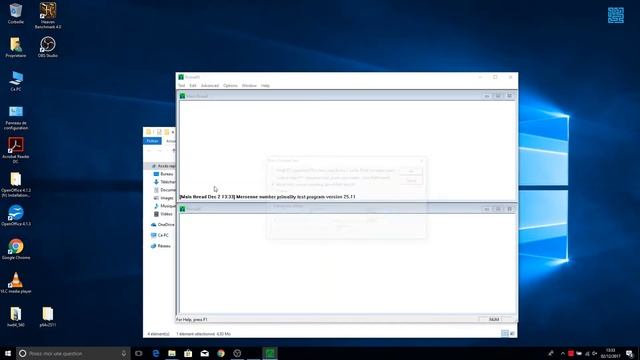640x360 pixels.
Task: Click the Explorer back navigation arrow
Action: click(149, 151)
